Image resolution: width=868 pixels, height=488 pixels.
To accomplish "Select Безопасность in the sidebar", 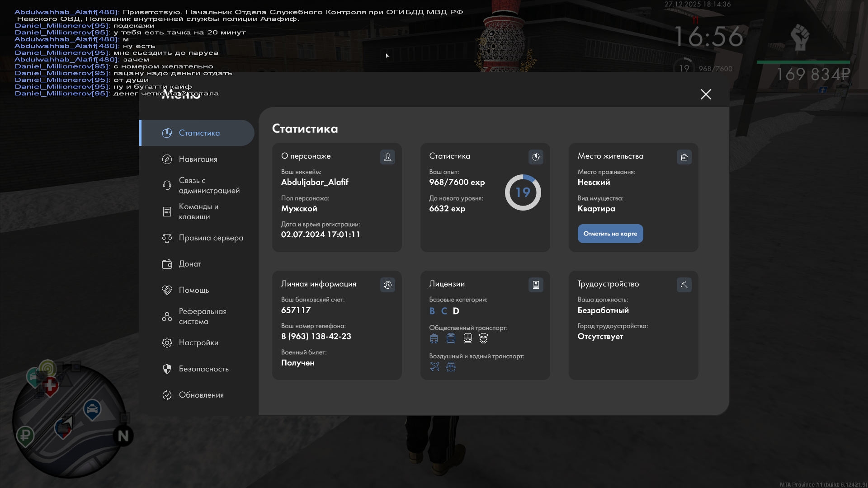I will tap(203, 369).
